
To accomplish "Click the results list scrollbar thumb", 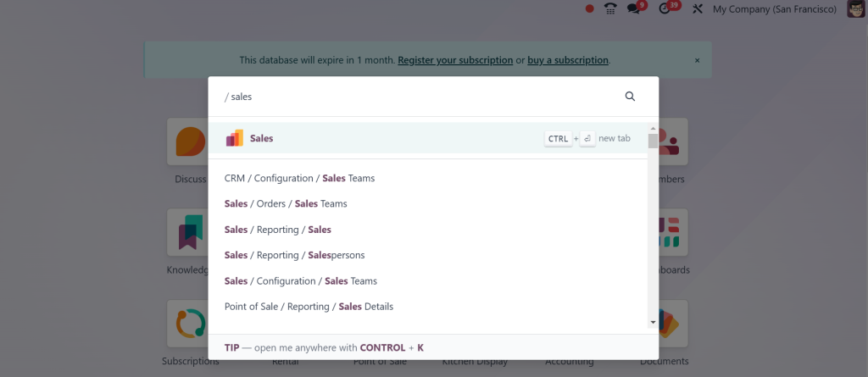I will 654,141.
